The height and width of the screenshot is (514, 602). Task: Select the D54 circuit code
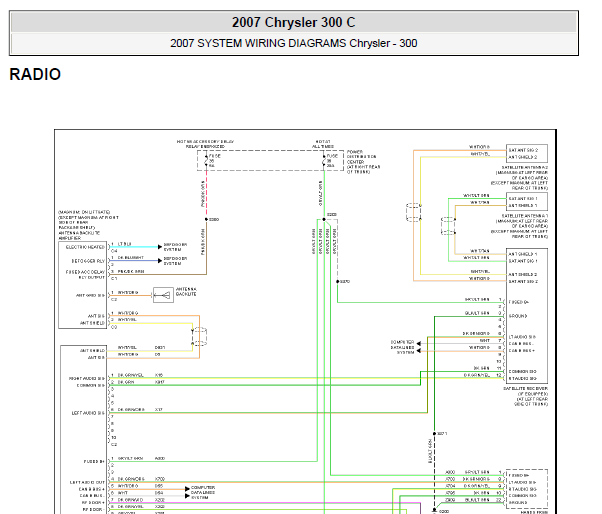tap(159, 493)
